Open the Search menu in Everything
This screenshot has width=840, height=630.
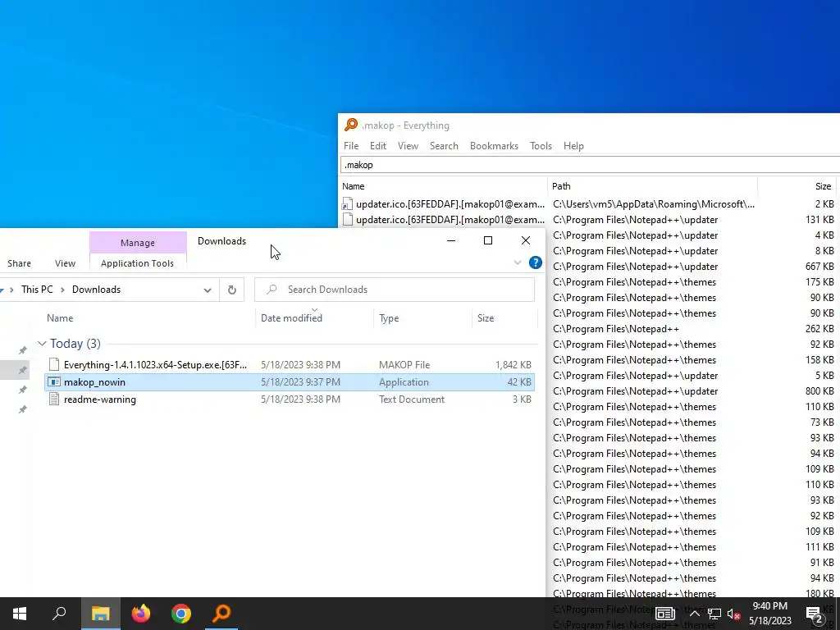click(x=444, y=146)
